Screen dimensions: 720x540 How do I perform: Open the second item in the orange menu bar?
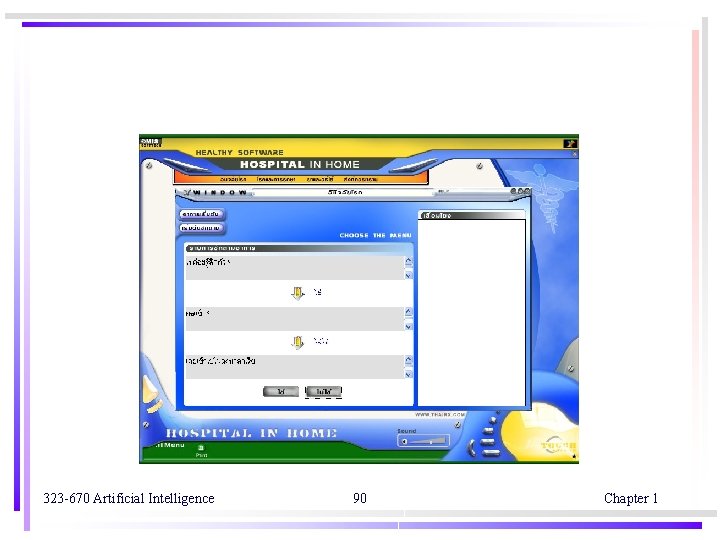tap(276, 180)
